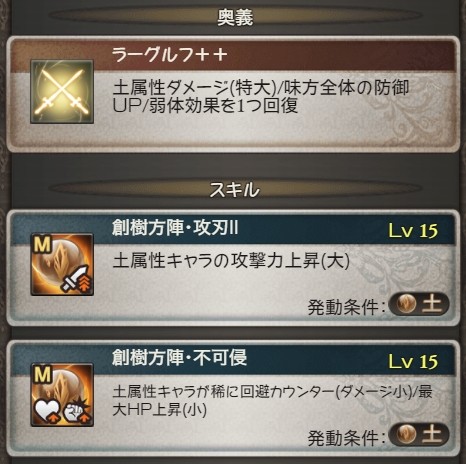Open the 創樹方陣・攻刃II skill title

click(x=175, y=229)
